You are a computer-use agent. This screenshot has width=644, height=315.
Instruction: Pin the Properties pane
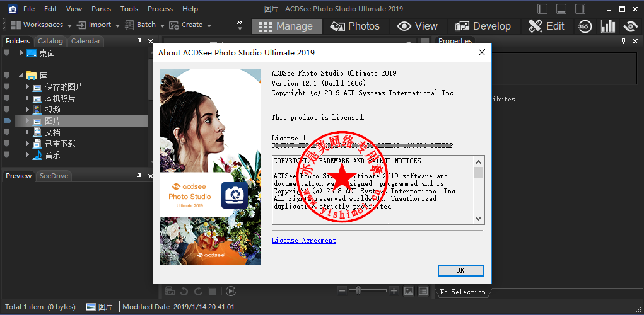[x=623, y=41]
